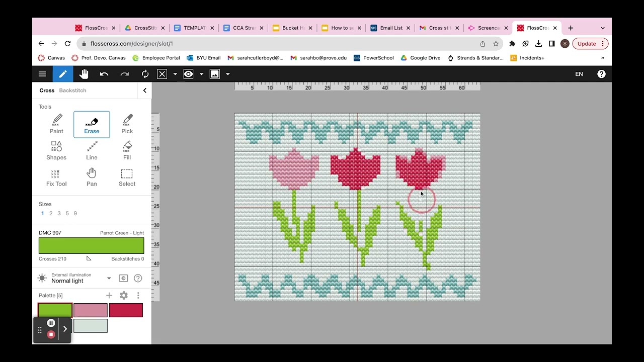Set brush size to 2
This screenshot has width=644, height=362.
tap(51, 213)
